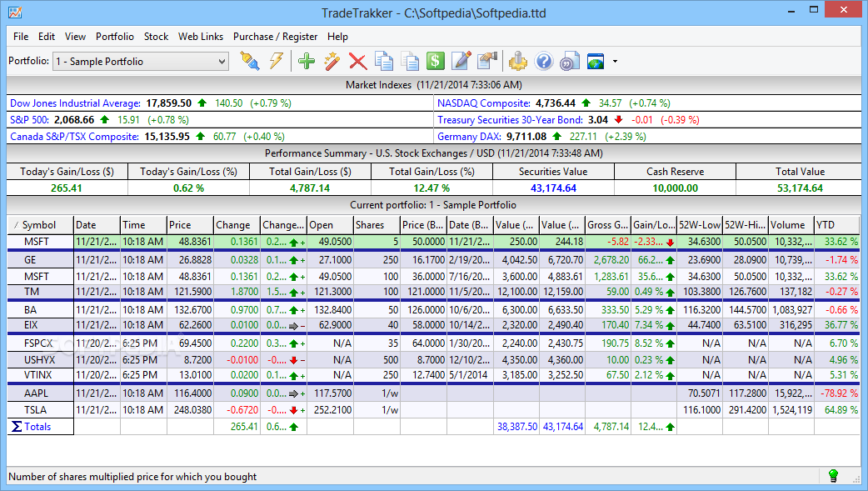The image size is (868, 491).
Task: Click the hand properties icon in toolbar
Action: 487,61
